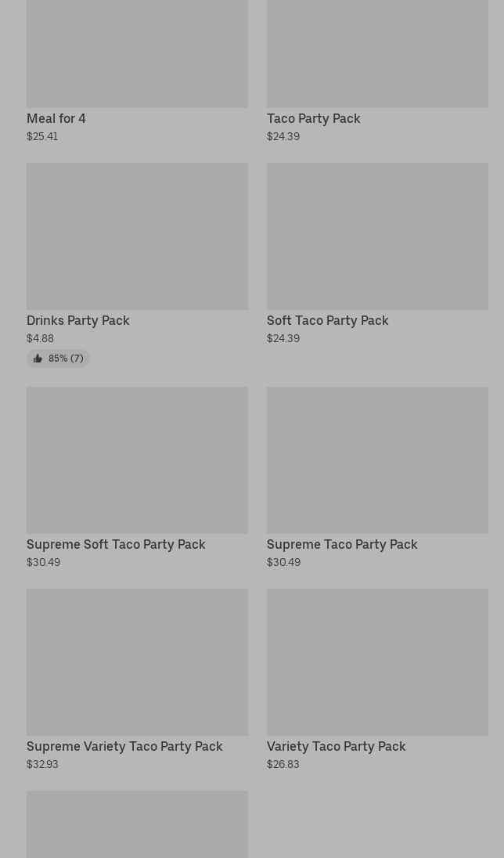Choose the Soft Taco Party Pack title

(328, 321)
